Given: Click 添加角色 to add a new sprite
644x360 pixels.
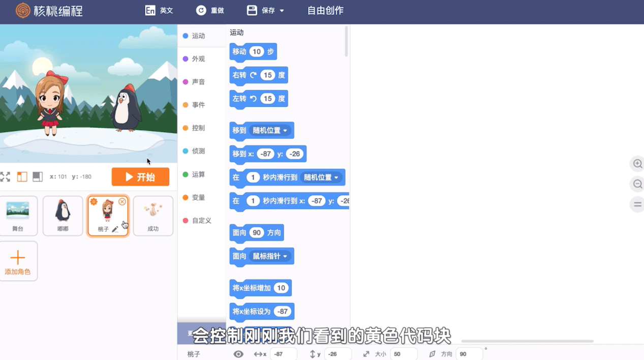Looking at the screenshot, I should (x=19, y=260).
